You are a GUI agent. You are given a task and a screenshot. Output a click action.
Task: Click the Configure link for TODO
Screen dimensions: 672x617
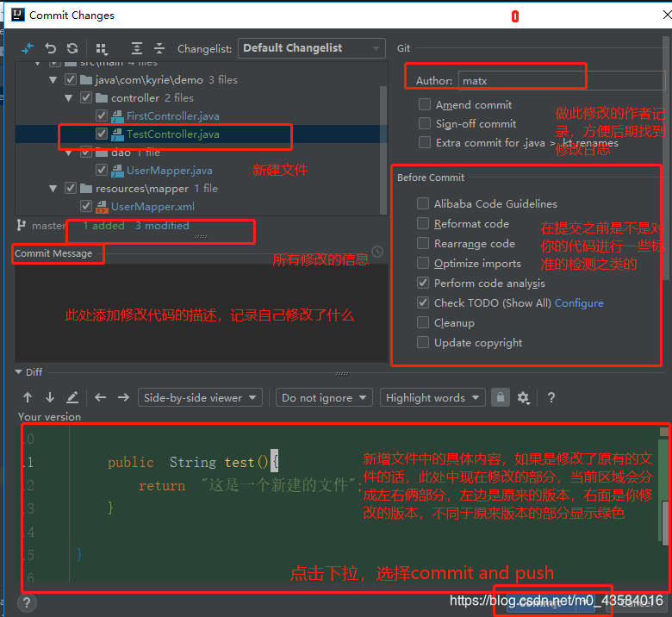(579, 303)
